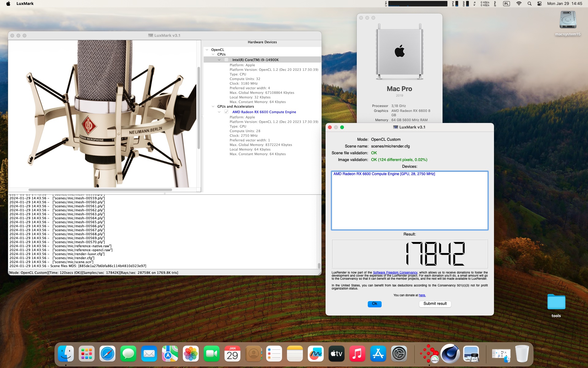The image size is (588, 368).
Task: Click the render view horizontal scrollbar
Action: 100,190
